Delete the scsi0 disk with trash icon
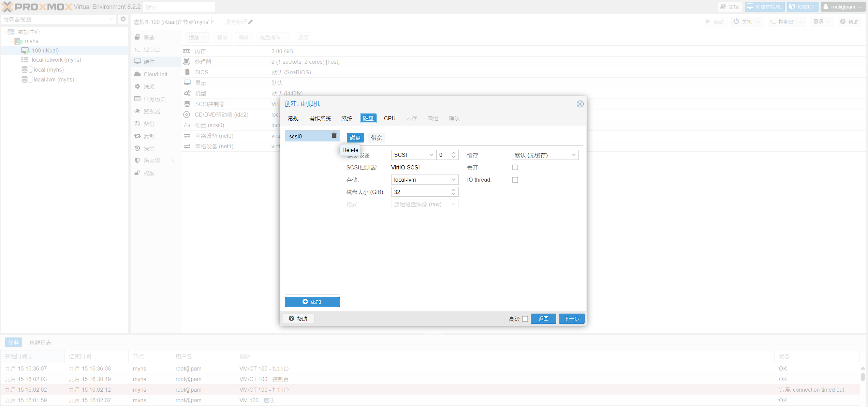 coord(334,136)
